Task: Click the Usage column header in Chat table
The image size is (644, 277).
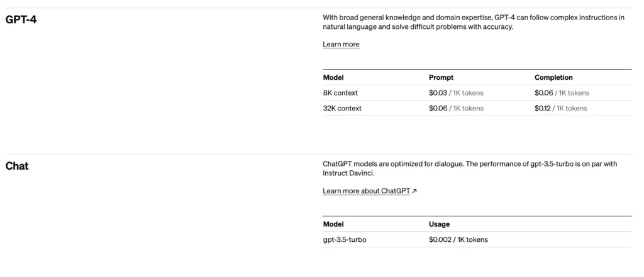Action: pyautogui.click(x=439, y=224)
